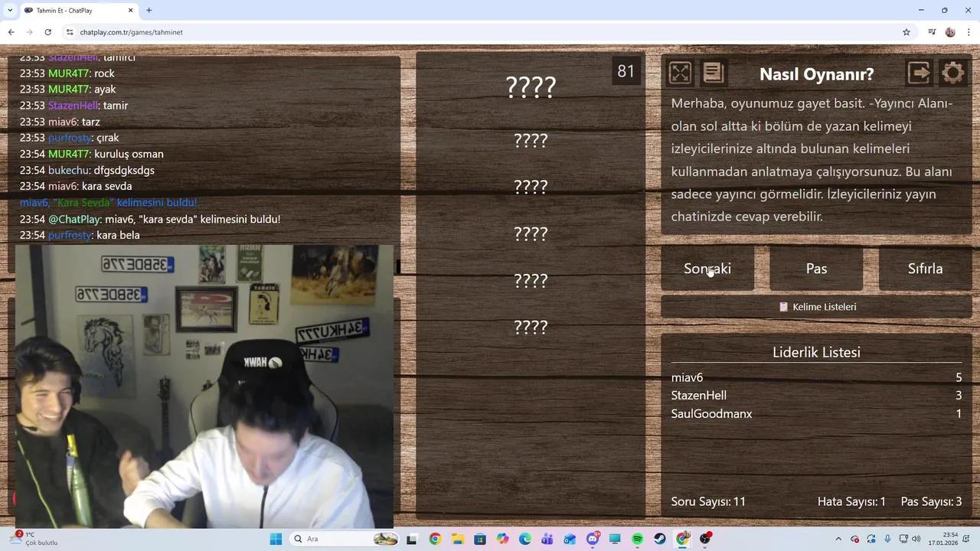980x551 pixels.
Task: Select the top large ???? hidden word
Action: 531,86
